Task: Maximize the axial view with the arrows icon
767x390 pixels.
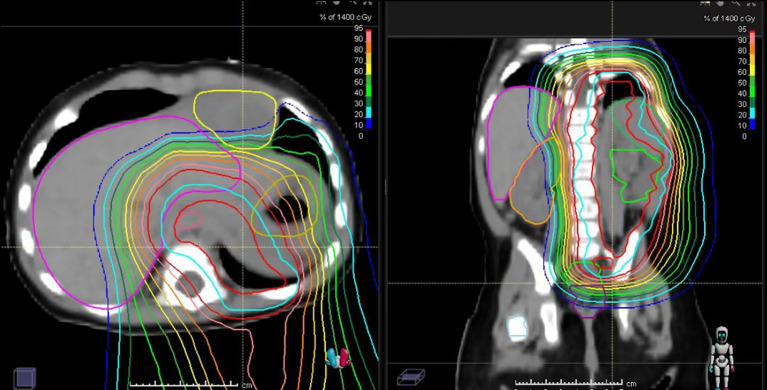Action: pos(368,2)
